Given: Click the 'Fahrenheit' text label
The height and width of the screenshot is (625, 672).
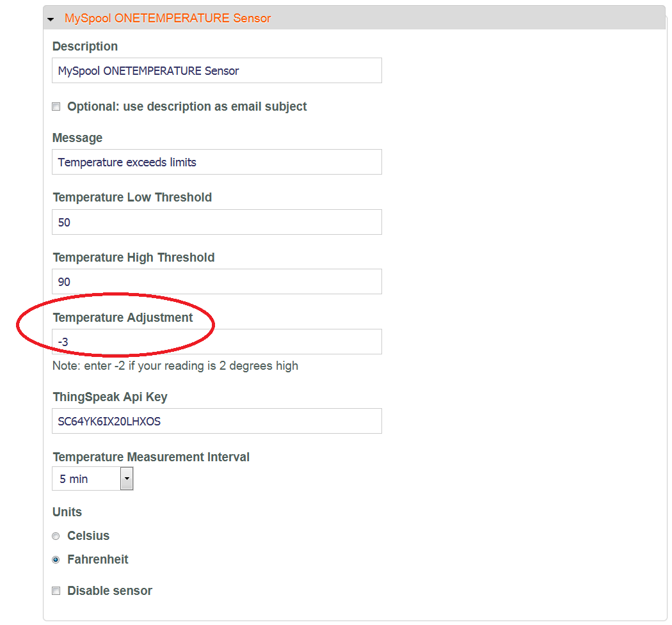Looking at the screenshot, I should click(x=98, y=560).
